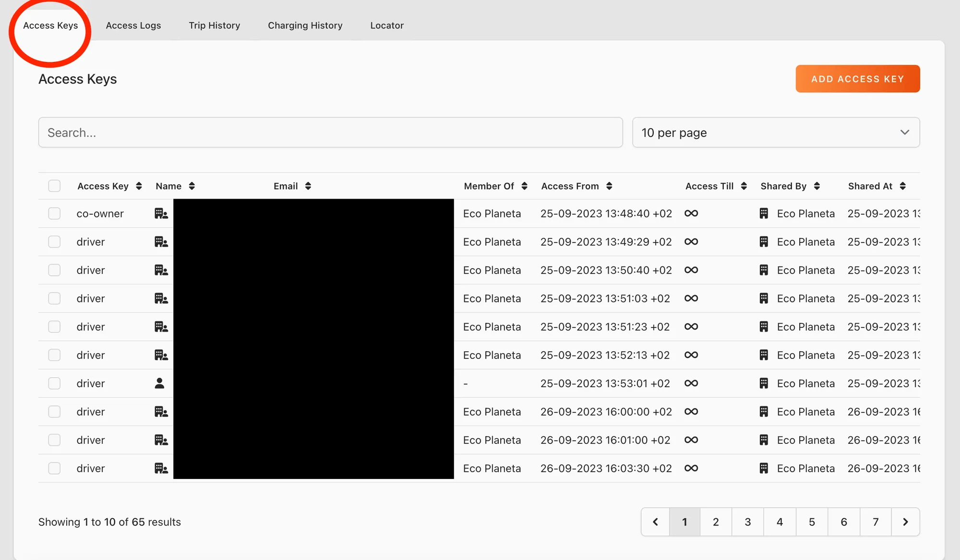960x560 pixels.
Task: Go to the Charging History tab
Action: [305, 25]
